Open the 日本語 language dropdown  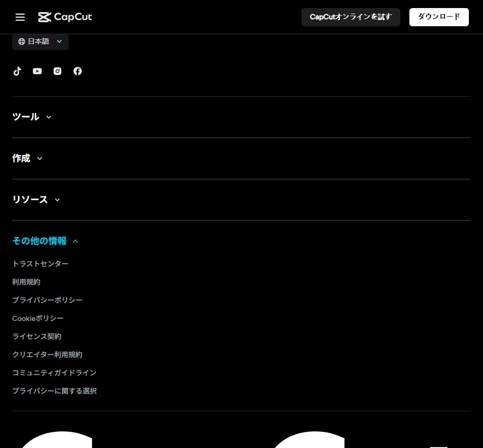coord(40,41)
